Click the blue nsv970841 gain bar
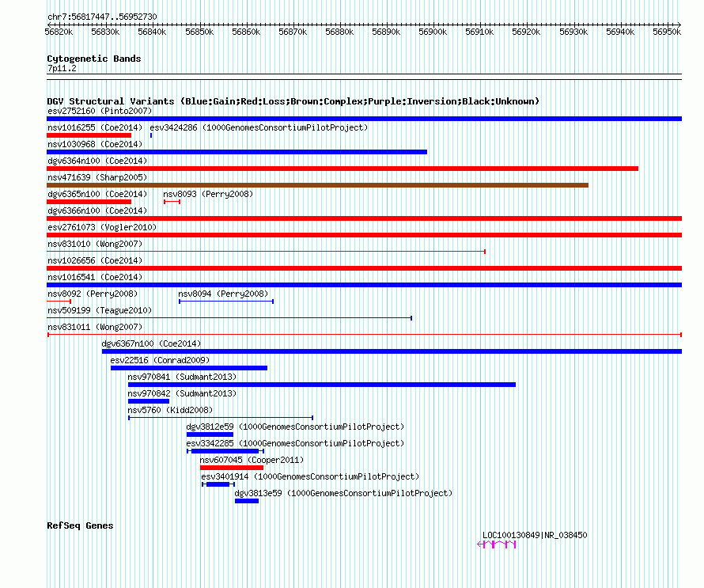This screenshot has width=704, height=588. point(322,385)
